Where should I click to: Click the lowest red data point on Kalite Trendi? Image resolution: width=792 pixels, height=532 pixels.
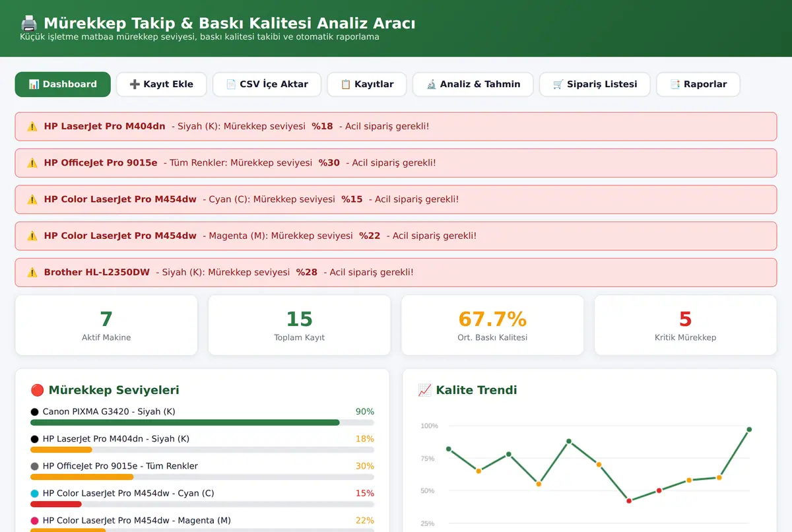pos(629,501)
